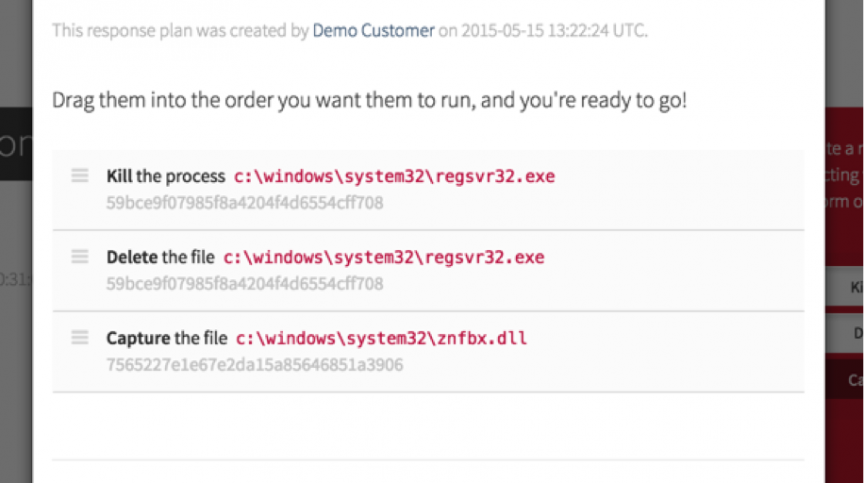Click the hash under Delete the file

(x=244, y=284)
